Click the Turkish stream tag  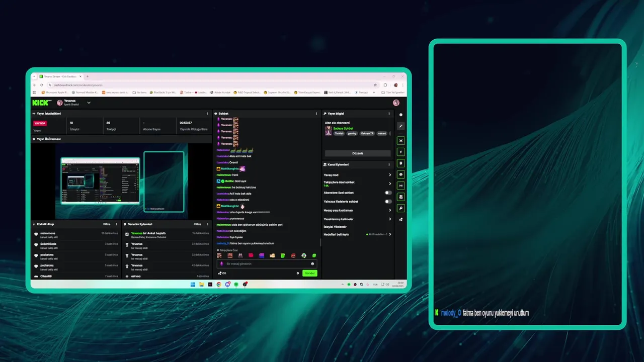(339, 133)
